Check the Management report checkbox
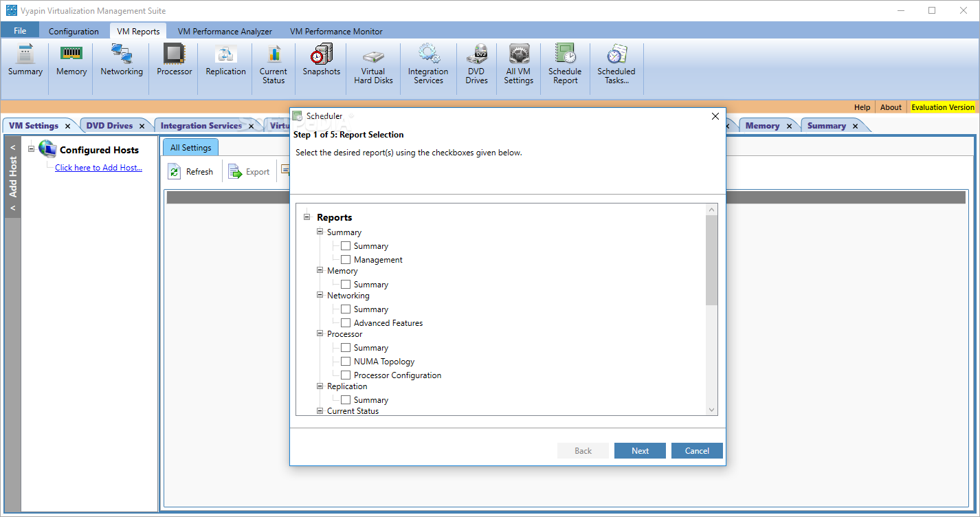Image resolution: width=980 pixels, height=517 pixels. coord(346,260)
